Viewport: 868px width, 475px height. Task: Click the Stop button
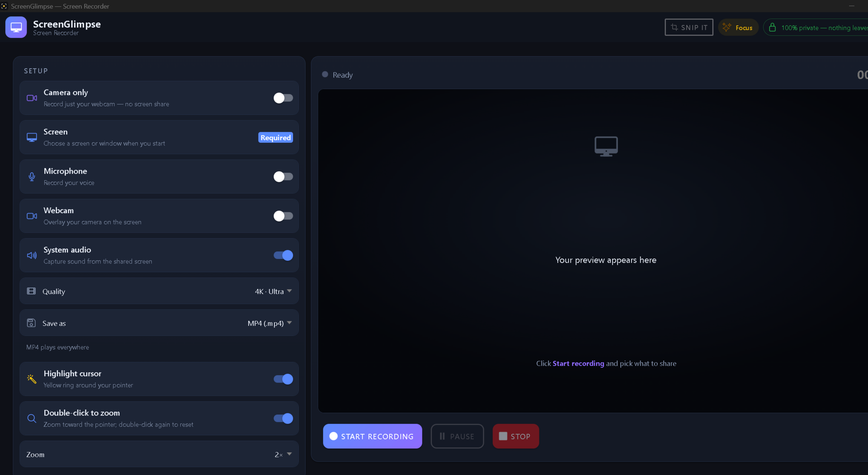coord(515,436)
